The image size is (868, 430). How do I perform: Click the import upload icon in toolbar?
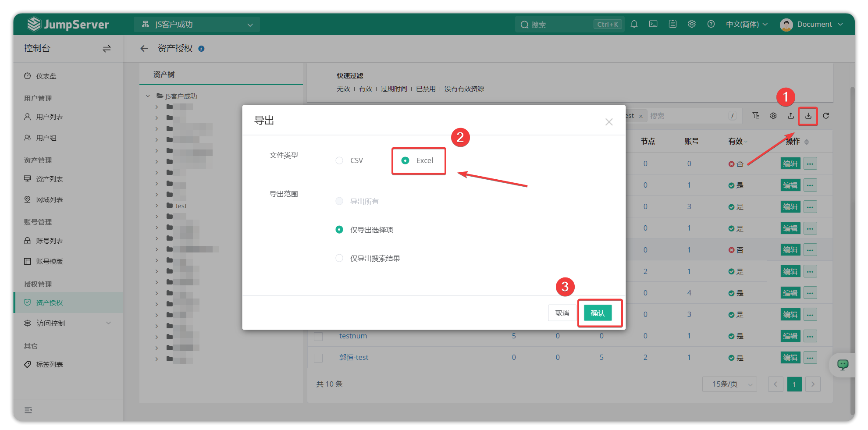coord(790,116)
